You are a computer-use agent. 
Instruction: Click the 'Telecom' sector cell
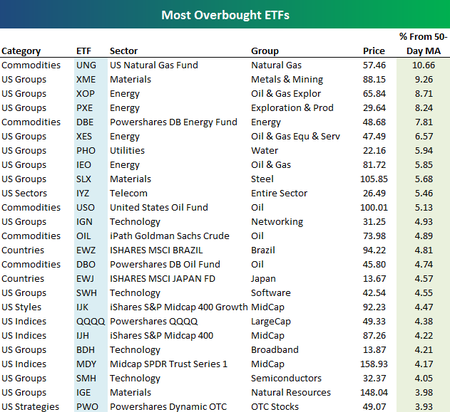click(129, 193)
